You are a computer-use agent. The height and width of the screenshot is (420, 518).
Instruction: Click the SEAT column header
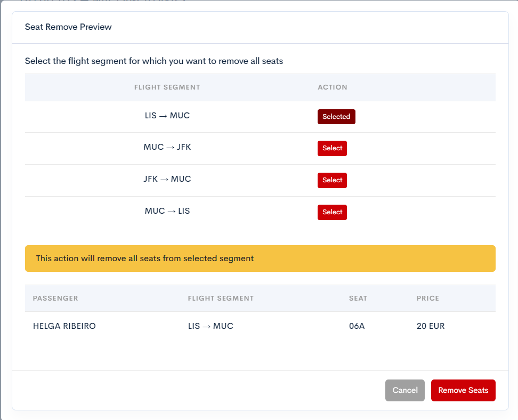coord(358,298)
